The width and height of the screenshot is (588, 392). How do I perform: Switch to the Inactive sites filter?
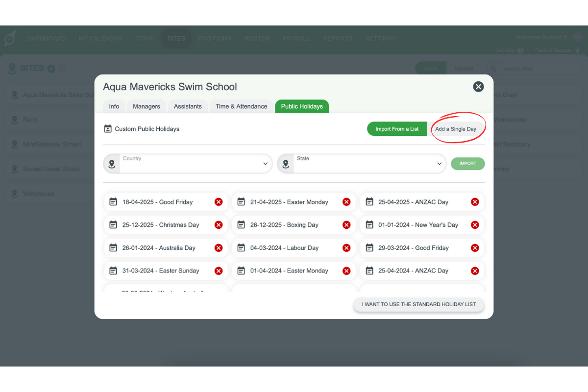pyautogui.click(x=464, y=69)
